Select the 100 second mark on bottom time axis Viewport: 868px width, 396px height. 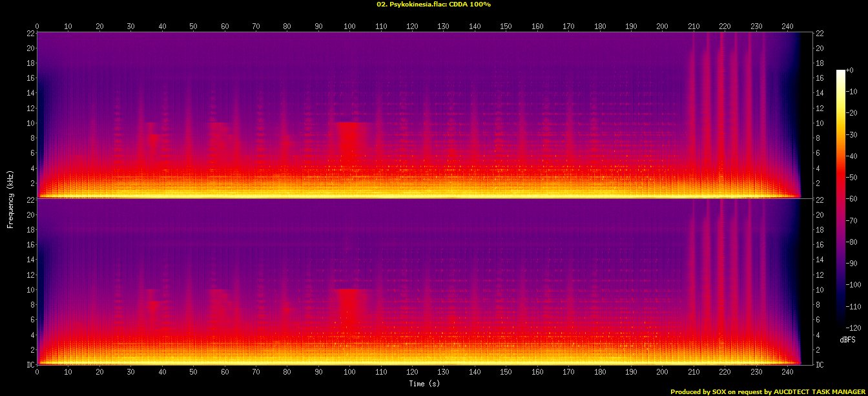coord(349,373)
